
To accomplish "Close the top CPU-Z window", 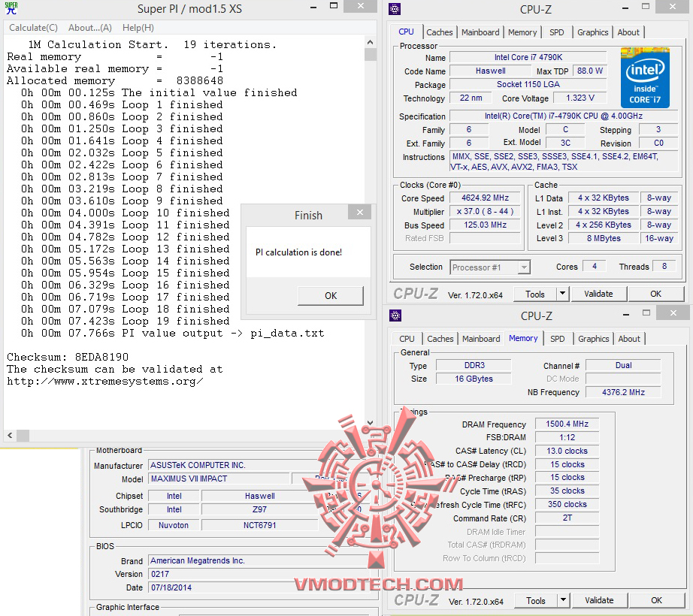I will [x=672, y=6].
